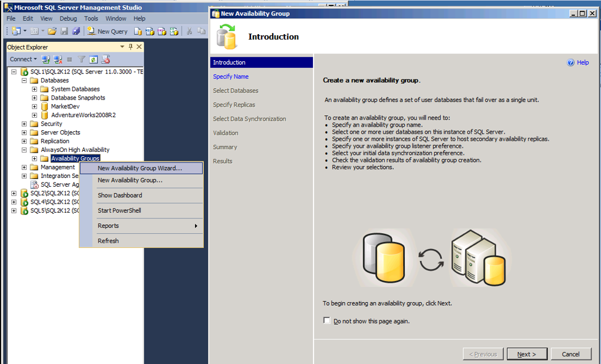
Task: Click the Stop icon in Object Explorer
Action: coord(70,59)
